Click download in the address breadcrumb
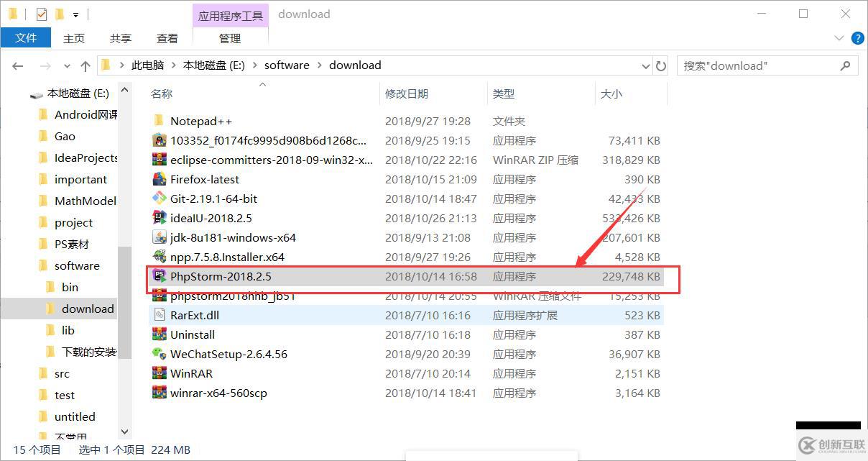The image size is (868, 461). click(x=355, y=65)
